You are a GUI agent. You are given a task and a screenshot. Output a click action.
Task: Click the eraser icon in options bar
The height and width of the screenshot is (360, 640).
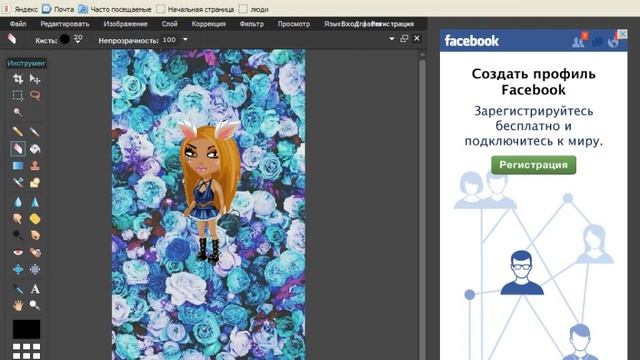[x=12, y=39]
